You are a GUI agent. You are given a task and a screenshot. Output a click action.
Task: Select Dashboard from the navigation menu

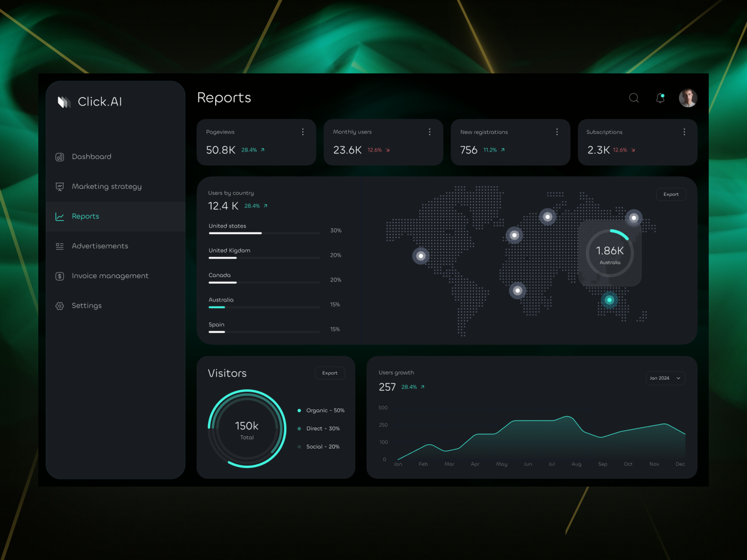coord(92,156)
